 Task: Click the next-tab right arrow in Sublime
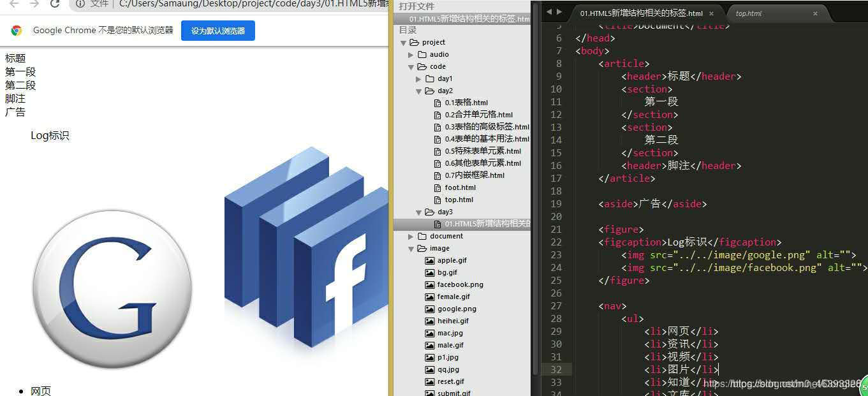pyautogui.click(x=559, y=11)
